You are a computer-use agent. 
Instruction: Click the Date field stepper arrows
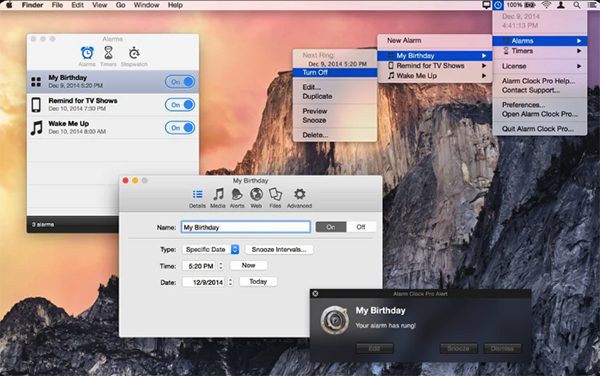230,282
